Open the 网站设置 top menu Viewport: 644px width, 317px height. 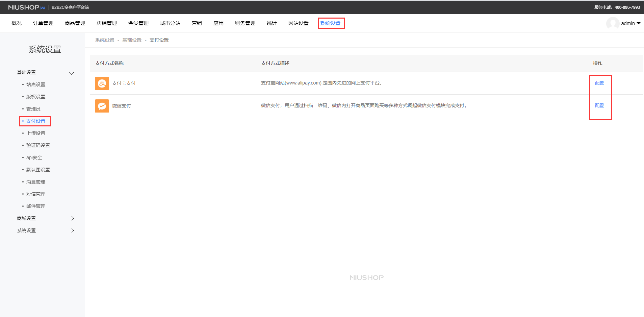click(299, 23)
